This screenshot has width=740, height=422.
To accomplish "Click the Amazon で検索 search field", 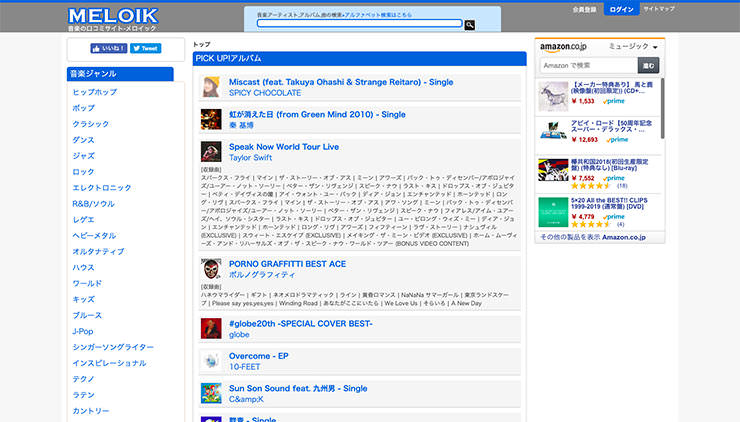I will coord(589,65).
